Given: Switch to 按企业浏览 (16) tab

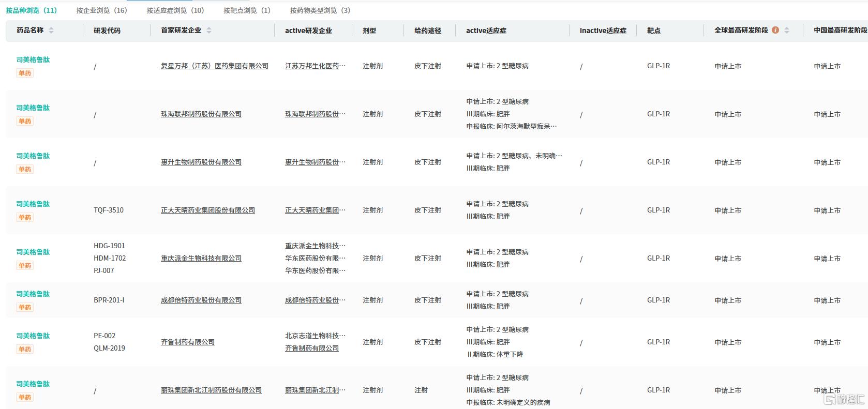Looking at the screenshot, I should point(102,10).
